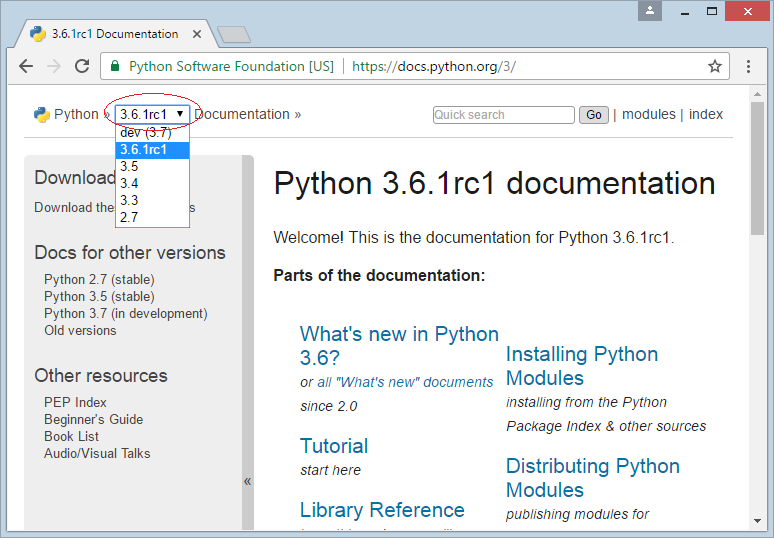
Task: Click the Python breadcrumb link
Action: [76, 114]
